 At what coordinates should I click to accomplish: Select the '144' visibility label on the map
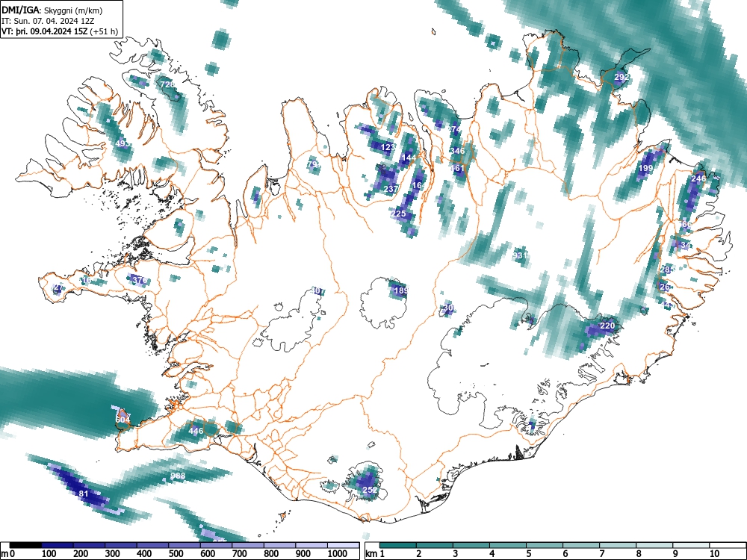tap(409, 158)
